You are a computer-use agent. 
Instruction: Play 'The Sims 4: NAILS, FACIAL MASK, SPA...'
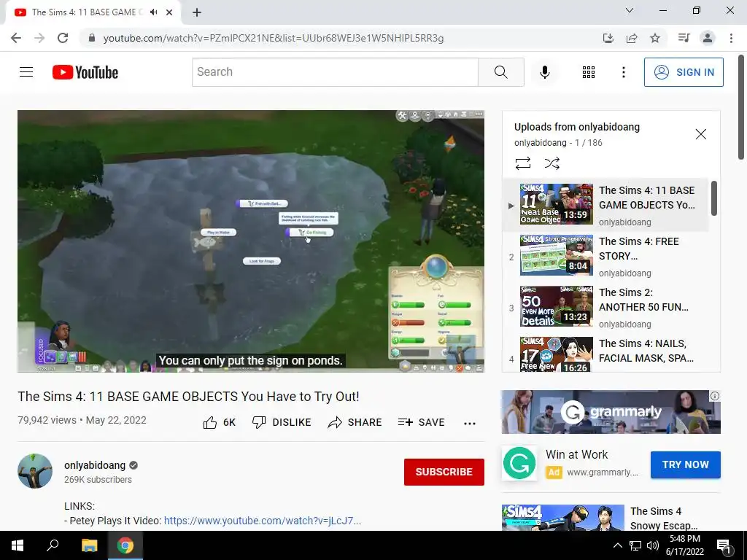pyautogui.click(x=606, y=354)
